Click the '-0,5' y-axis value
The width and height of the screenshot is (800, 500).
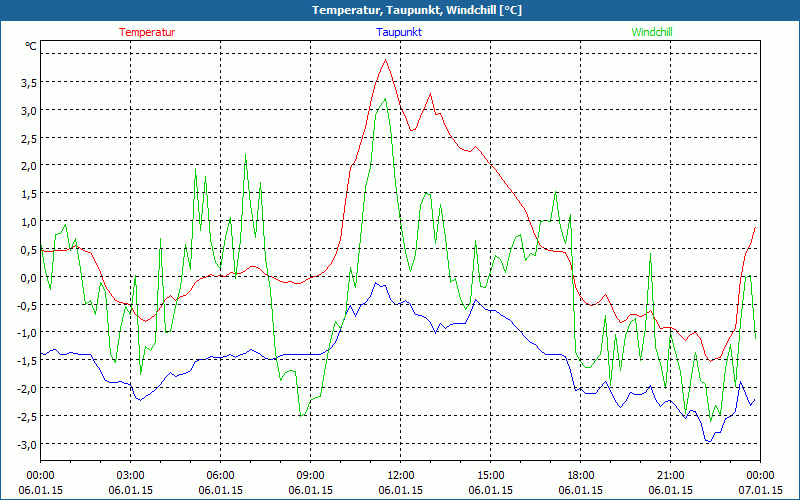click(27, 305)
